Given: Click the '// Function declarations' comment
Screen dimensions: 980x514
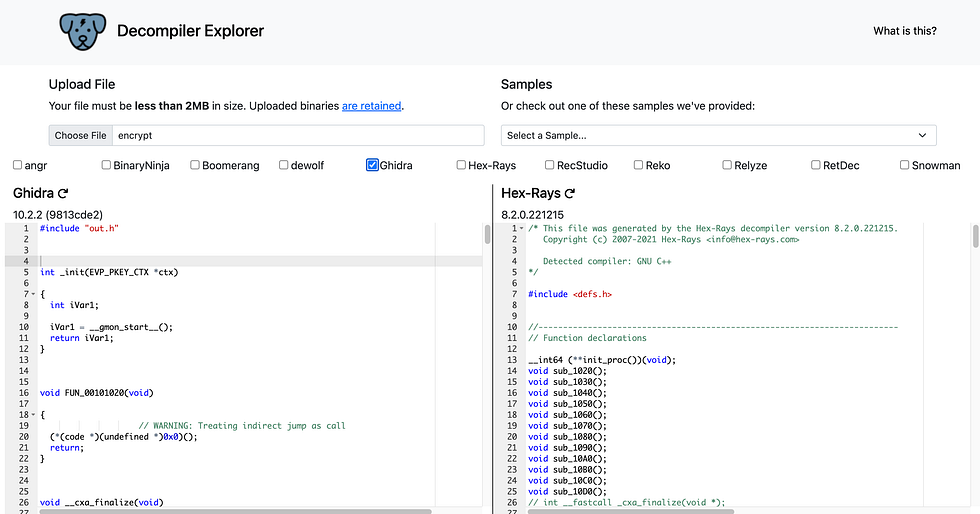Looking at the screenshot, I should [588, 338].
